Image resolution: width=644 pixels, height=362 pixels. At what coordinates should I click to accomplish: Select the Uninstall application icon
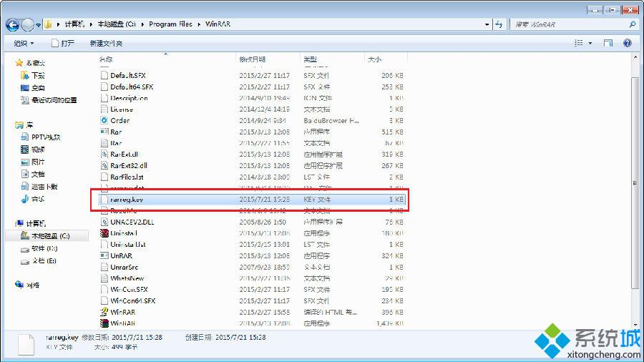104,233
